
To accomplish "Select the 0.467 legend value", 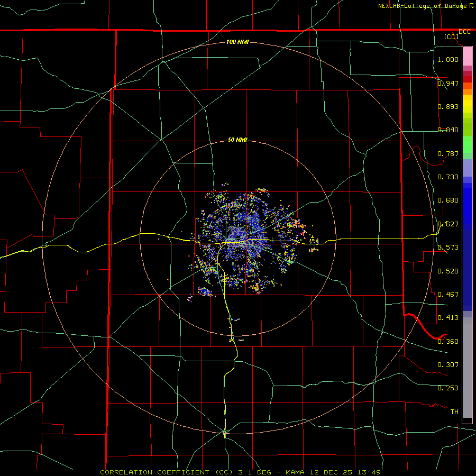I will (448, 294).
